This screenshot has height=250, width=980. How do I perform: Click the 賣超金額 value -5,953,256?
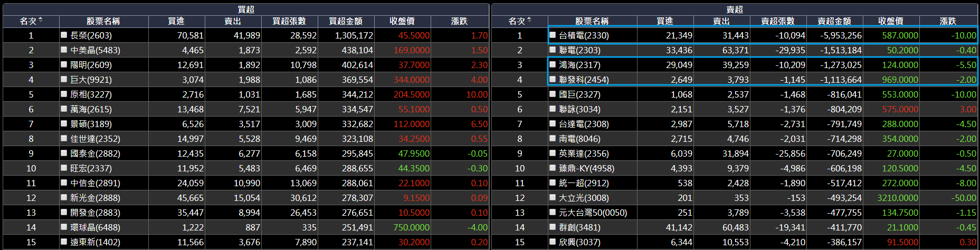[x=841, y=35]
